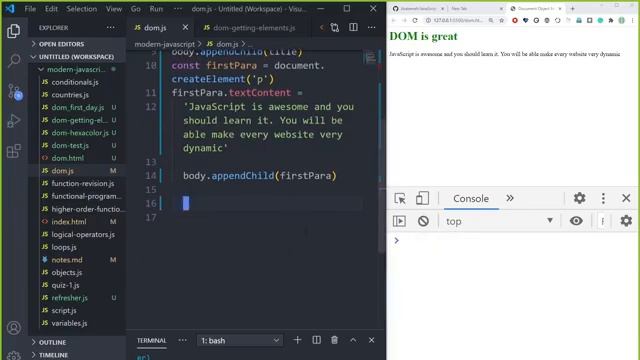Kill terminal with trash icon

[334, 340]
